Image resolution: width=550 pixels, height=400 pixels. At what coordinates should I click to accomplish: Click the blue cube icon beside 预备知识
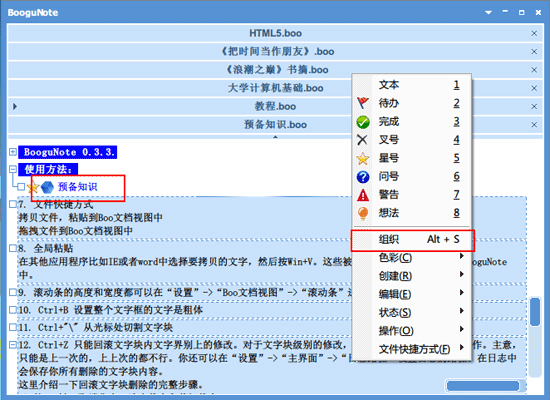47,187
